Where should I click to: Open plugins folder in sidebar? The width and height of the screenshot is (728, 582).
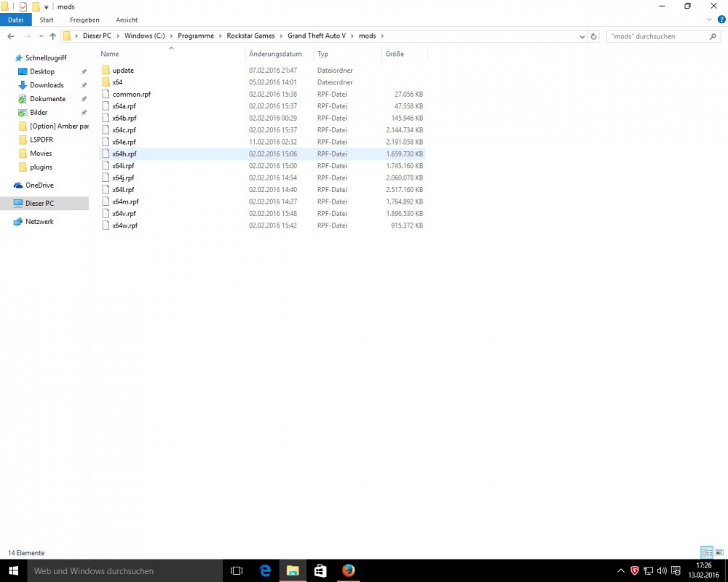(x=41, y=167)
